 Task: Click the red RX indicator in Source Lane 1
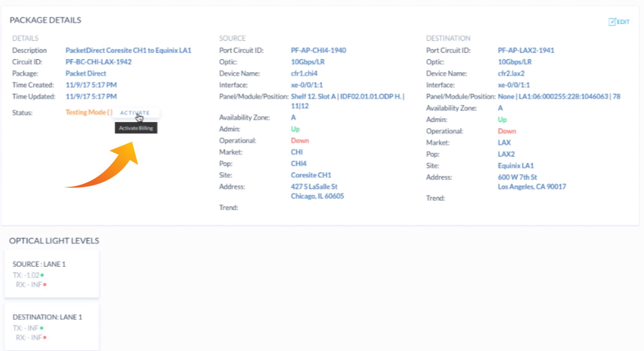pyautogui.click(x=45, y=285)
